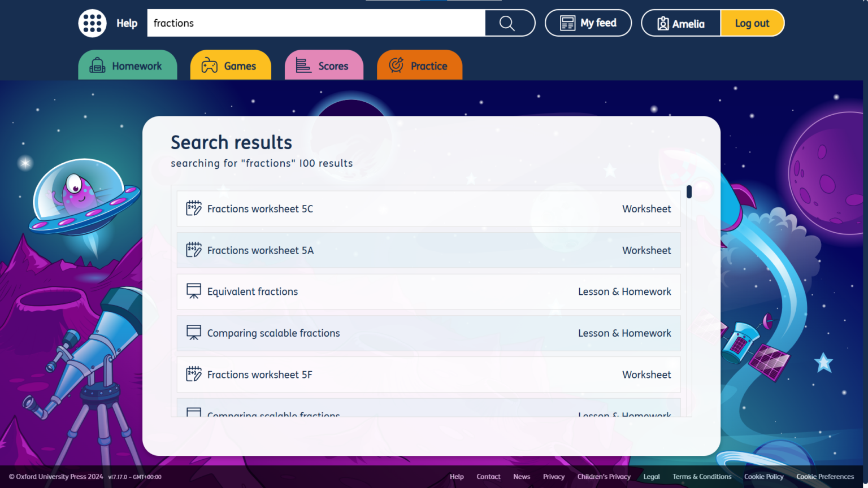The image size is (868, 488).
Task: Click the magnifying glass search icon
Action: (506, 23)
